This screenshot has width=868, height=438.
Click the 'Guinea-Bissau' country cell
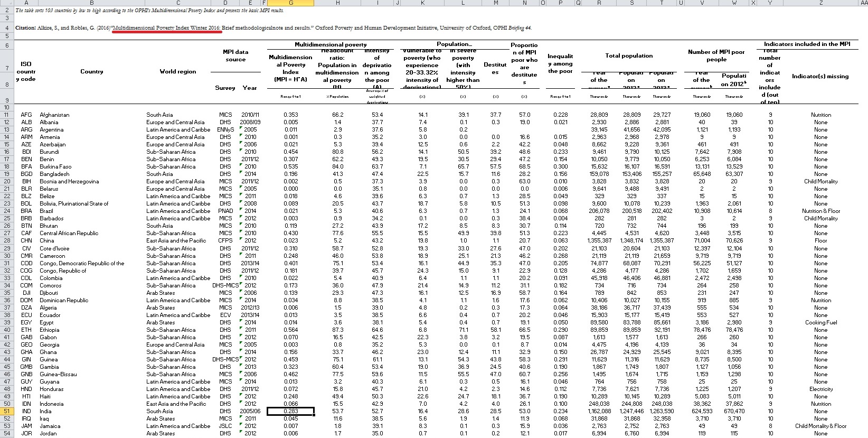[x=58, y=374]
